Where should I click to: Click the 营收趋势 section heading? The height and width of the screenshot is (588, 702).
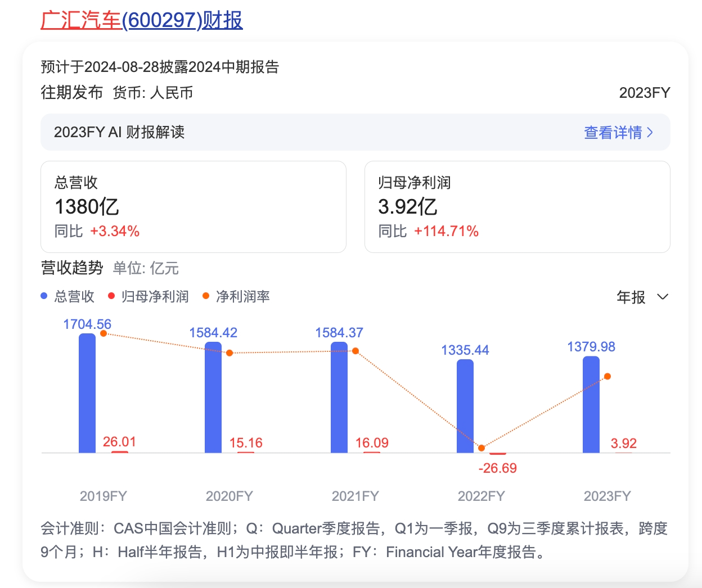coord(72,268)
